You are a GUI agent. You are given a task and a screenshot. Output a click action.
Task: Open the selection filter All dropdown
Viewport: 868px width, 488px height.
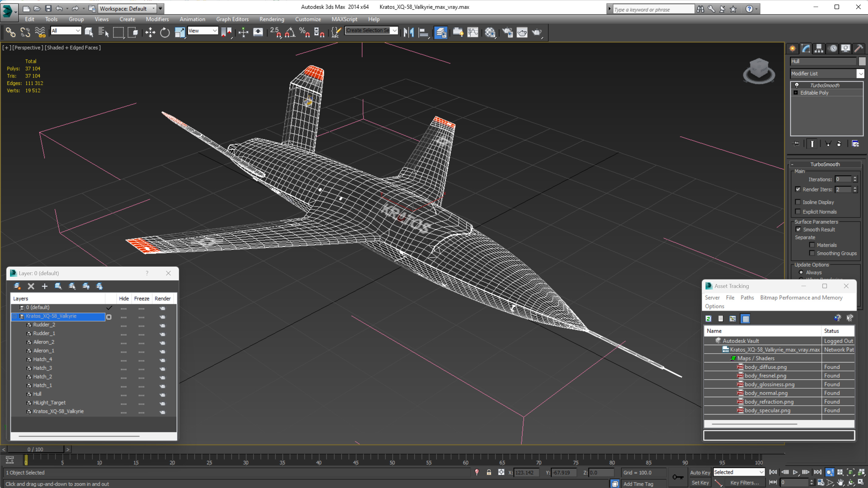point(78,31)
